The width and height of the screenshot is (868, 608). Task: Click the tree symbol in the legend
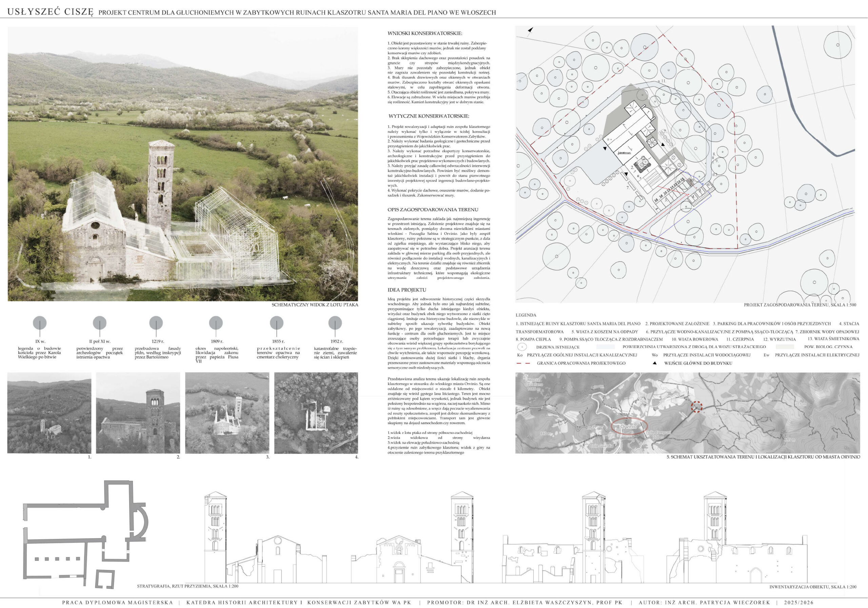click(x=522, y=346)
